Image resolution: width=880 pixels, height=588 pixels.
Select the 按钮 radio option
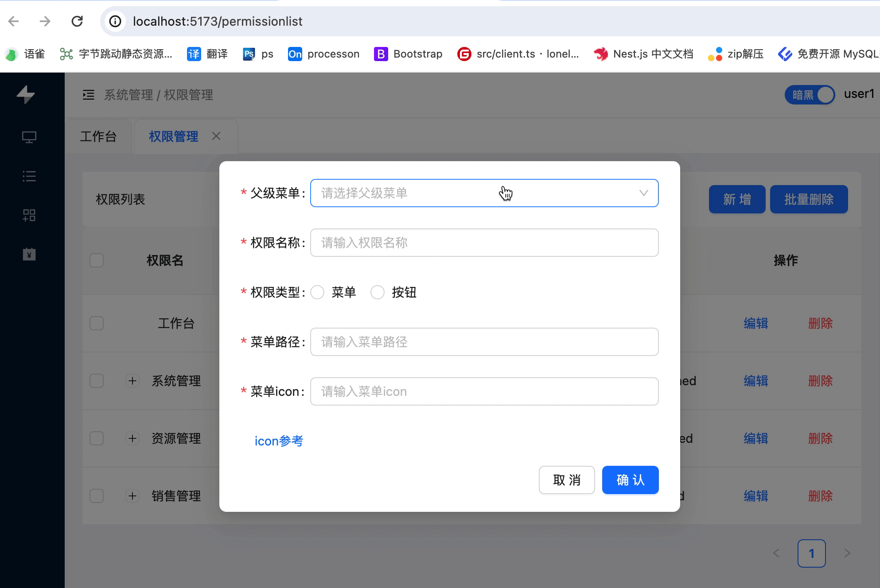click(378, 292)
